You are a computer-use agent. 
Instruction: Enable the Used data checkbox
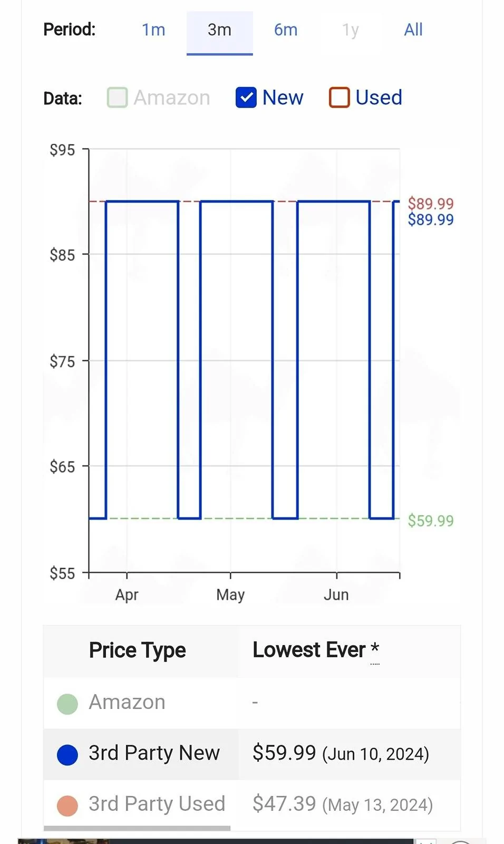click(339, 98)
